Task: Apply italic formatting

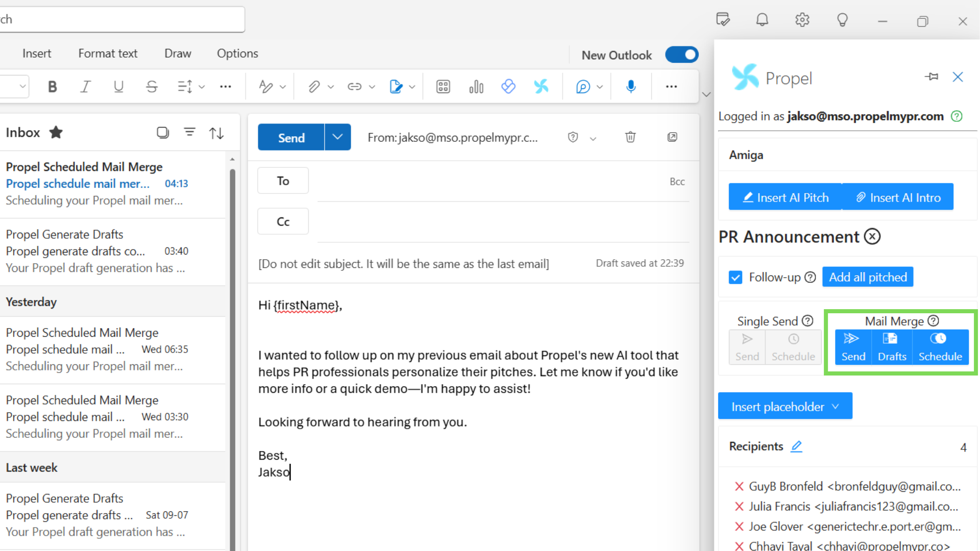Action: point(85,87)
